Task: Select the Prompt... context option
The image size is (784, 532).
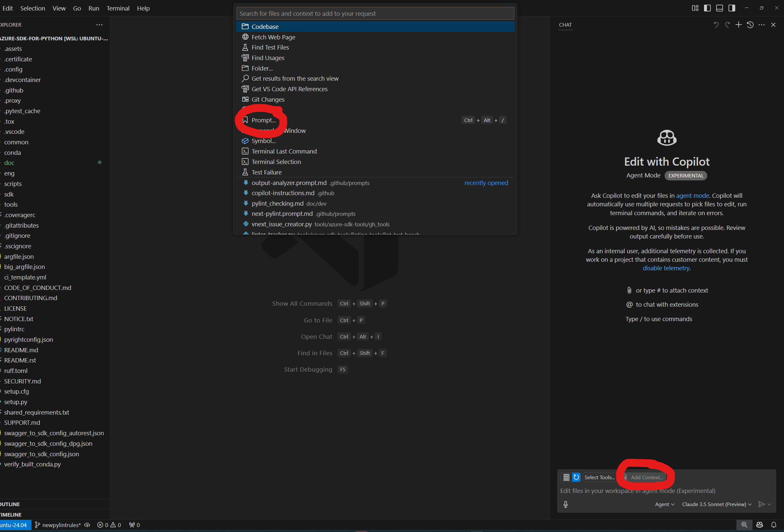Action: pyautogui.click(x=263, y=120)
